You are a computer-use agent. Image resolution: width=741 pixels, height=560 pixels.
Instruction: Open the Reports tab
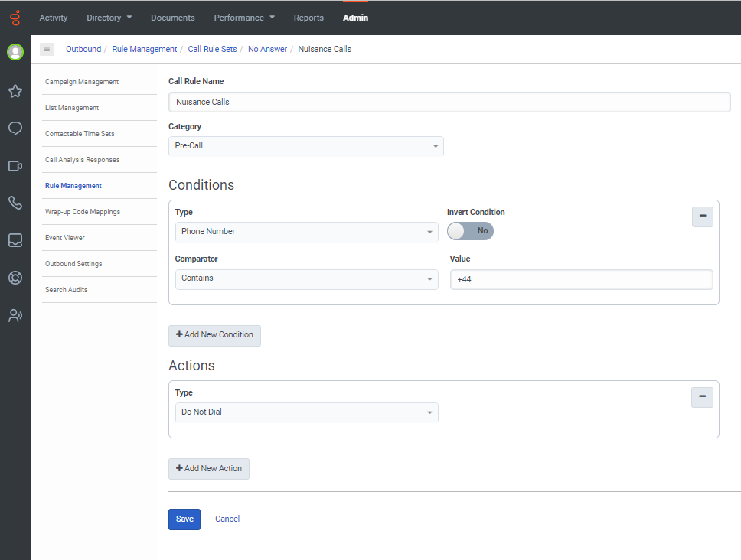pyautogui.click(x=308, y=18)
